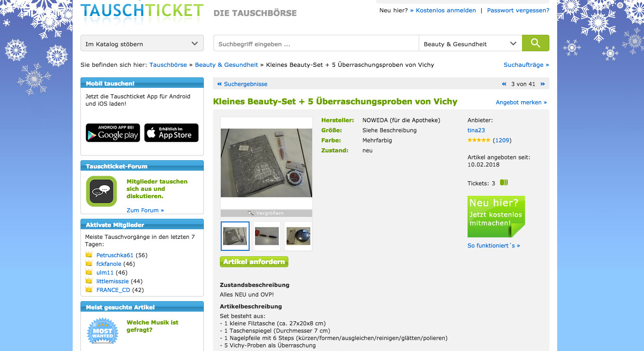Open the Kostenlos anmelden link
The height and width of the screenshot is (351, 644).
443,11
